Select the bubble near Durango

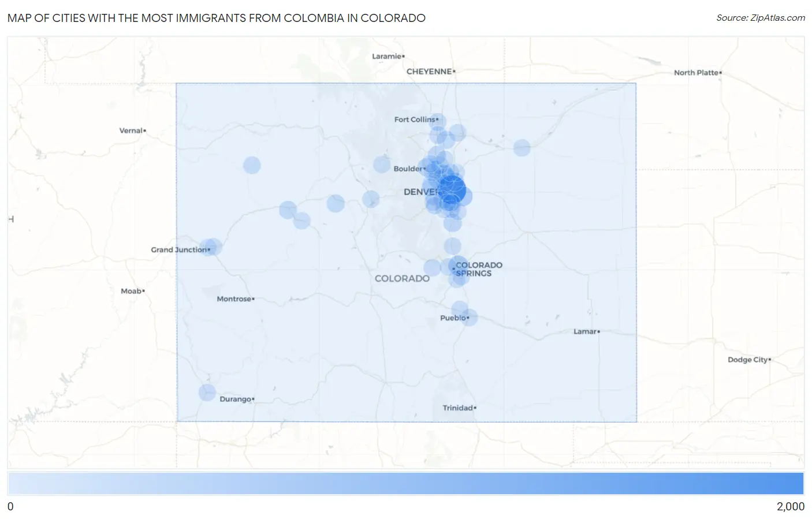[x=207, y=393]
